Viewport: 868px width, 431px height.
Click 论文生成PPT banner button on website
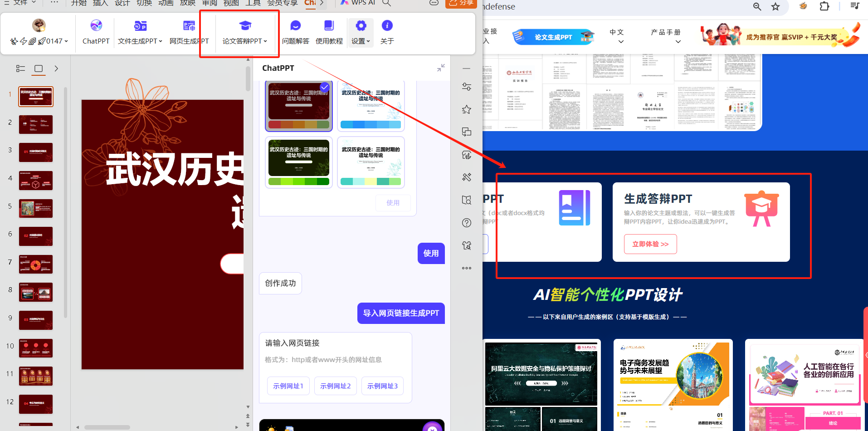coord(554,37)
